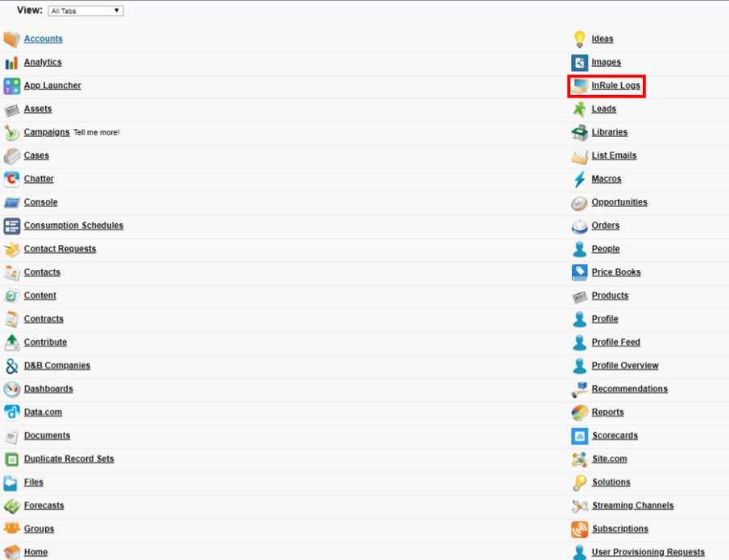Open the Forecasts link
Image resolution: width=729 pixels, height=560 pixels.
[43, 505]
